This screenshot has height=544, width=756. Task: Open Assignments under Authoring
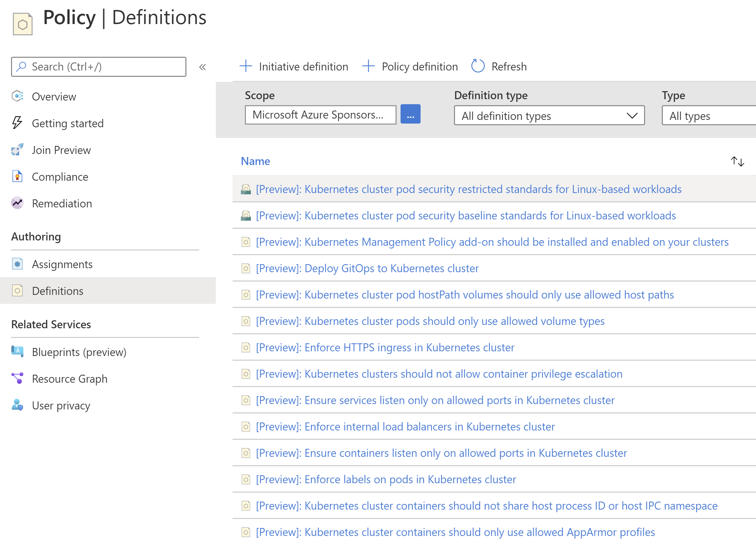click(x=62, y=264)
